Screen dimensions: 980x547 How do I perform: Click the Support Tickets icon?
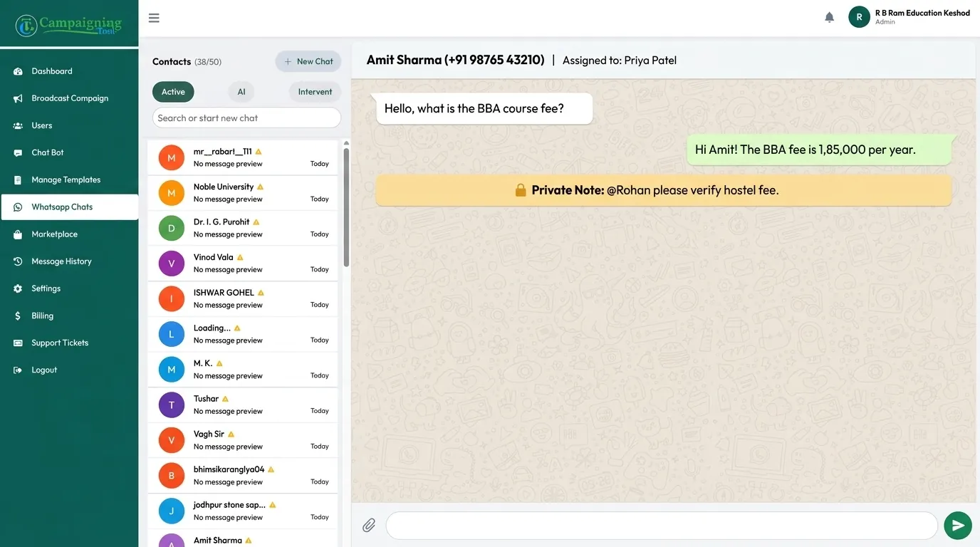[x=18, y=343]
